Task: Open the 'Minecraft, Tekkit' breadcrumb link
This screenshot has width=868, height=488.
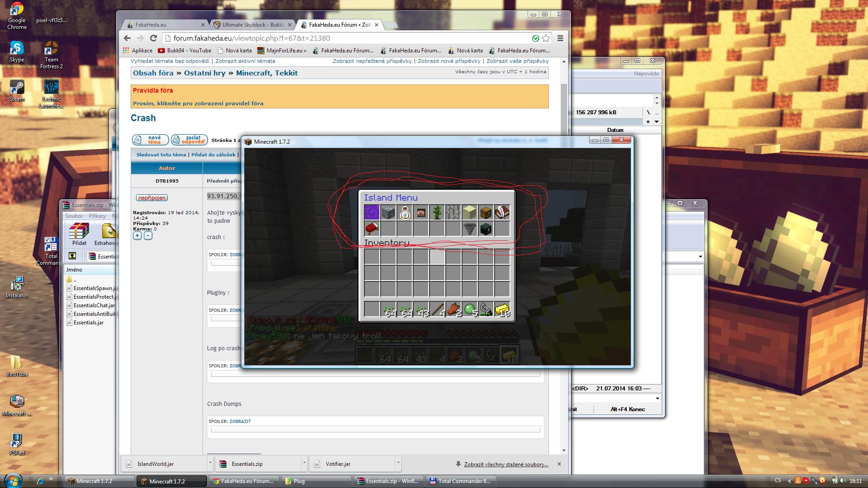Action: pyautogui.click(x=267, y=73)
